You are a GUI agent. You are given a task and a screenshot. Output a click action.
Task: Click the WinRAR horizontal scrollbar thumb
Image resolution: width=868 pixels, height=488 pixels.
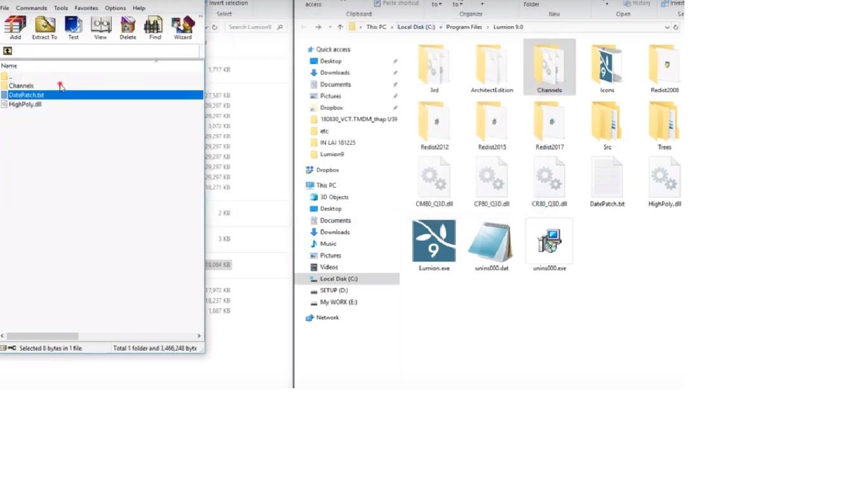tap(43, 336)
